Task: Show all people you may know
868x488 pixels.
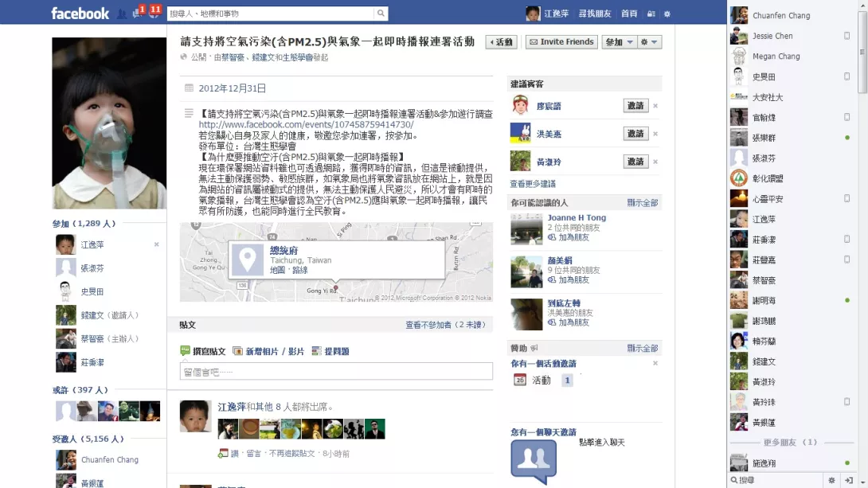Action: pyautogui.click(x=642, y=203)
